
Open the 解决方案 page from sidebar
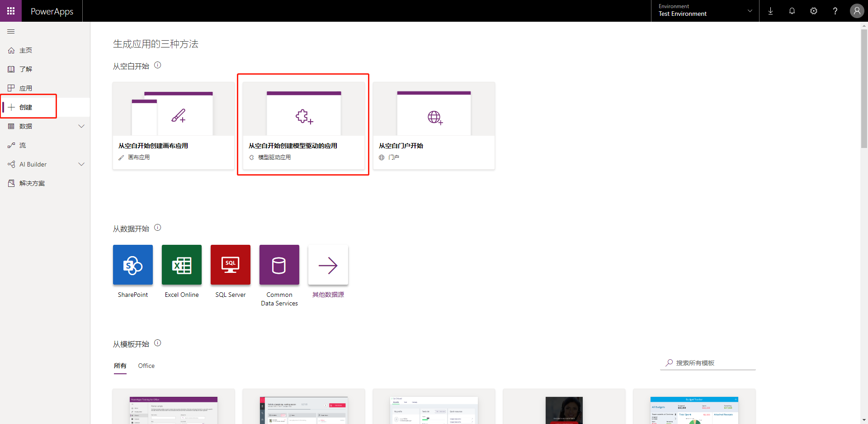(x=32, y=183)
